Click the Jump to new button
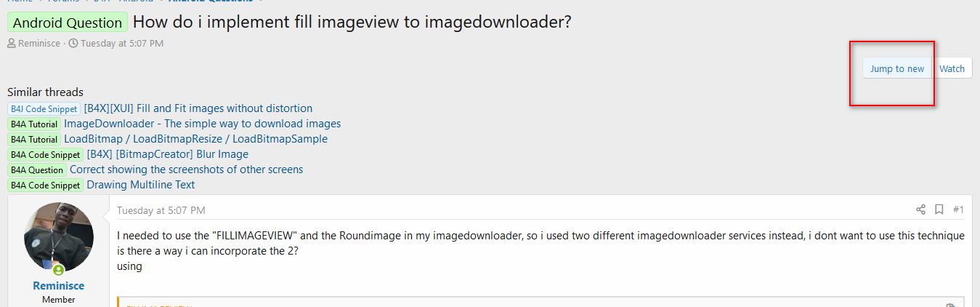The height and width of the screenshot is (307, 980). 897,68
